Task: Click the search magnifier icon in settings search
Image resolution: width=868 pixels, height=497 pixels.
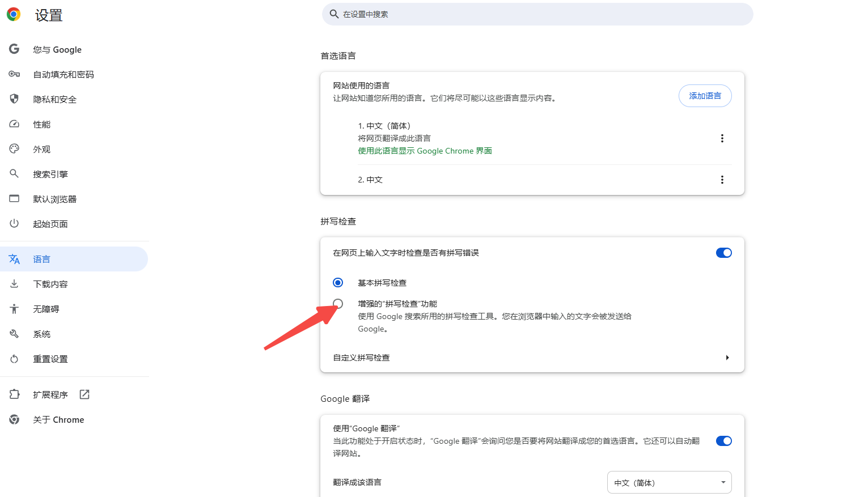Action: pyautogui.click(x=334, y=14)
